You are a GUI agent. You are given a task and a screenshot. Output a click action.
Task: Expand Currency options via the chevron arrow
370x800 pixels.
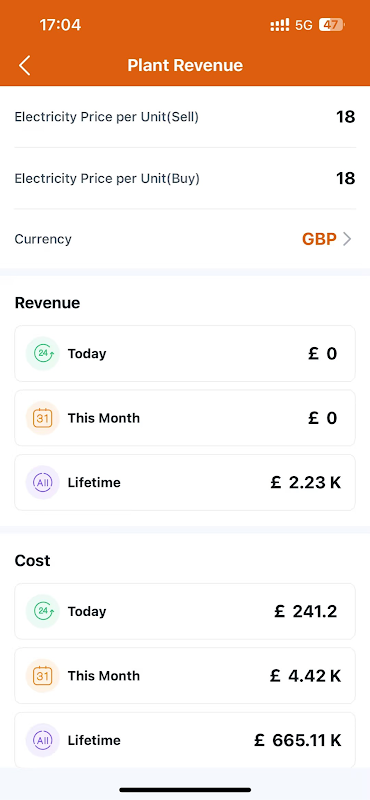click(347, 239)
